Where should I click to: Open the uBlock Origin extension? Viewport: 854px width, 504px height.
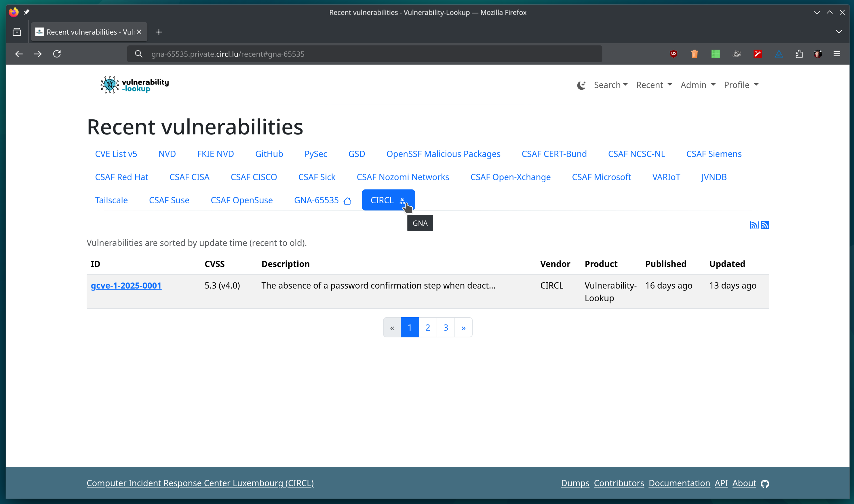click(673, 54)
